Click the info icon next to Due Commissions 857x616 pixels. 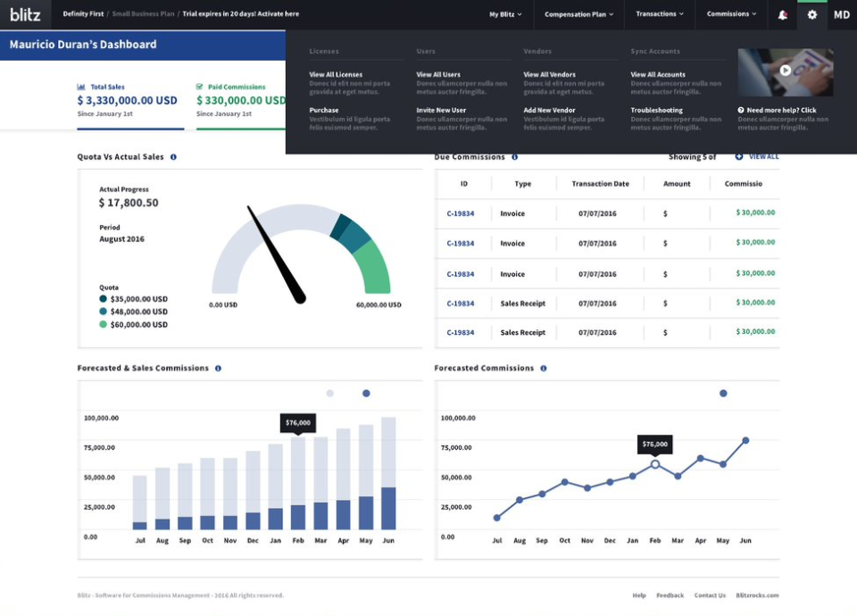point(514,157)
